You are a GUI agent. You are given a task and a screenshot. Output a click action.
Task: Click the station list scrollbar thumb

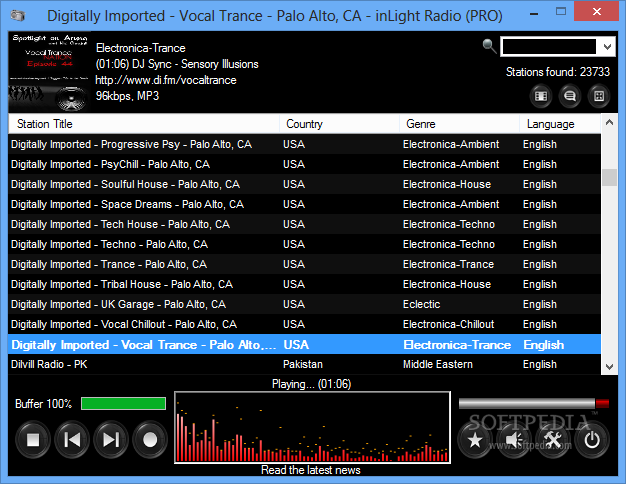pos(609,177)
